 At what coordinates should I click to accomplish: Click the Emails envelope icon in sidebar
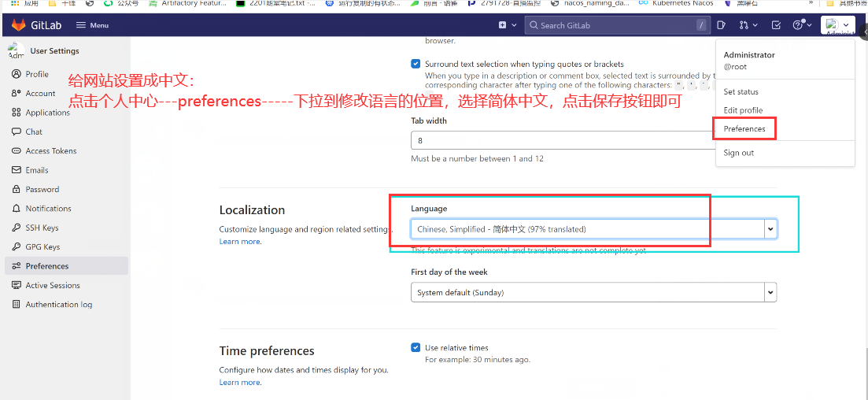point(16,170)
